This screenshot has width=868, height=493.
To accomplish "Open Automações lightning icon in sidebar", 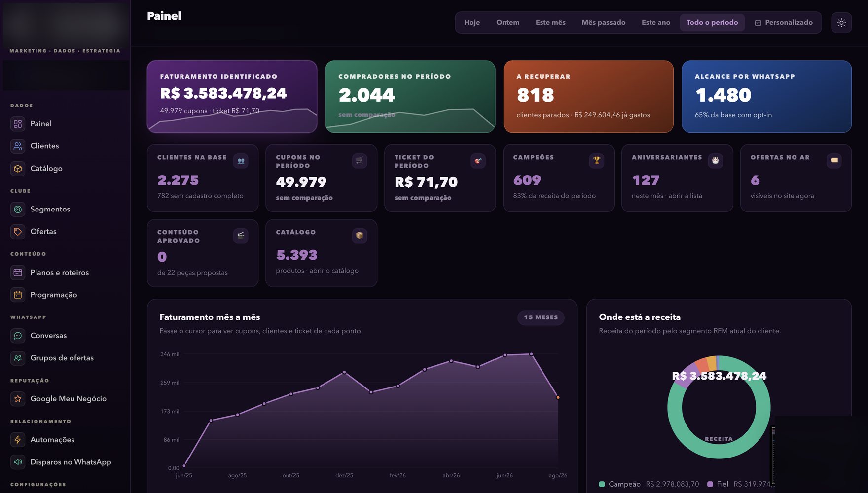I will 18,440.
